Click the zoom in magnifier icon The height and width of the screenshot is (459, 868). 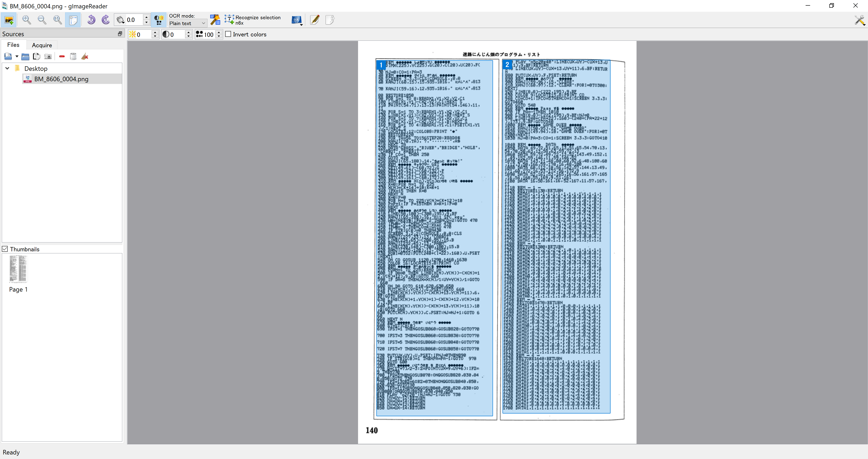click(x=26, y=20)
